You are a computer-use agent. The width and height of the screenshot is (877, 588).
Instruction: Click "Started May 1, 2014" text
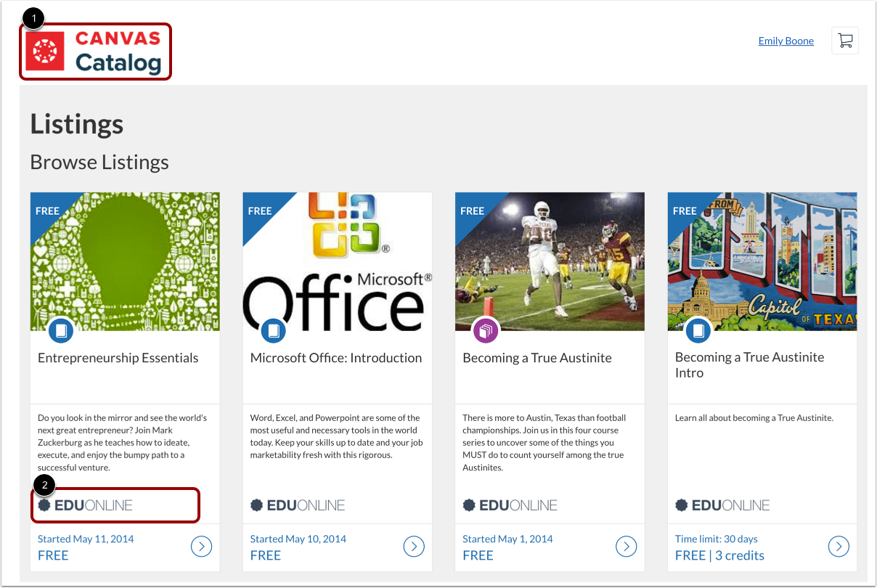[507, 539]
